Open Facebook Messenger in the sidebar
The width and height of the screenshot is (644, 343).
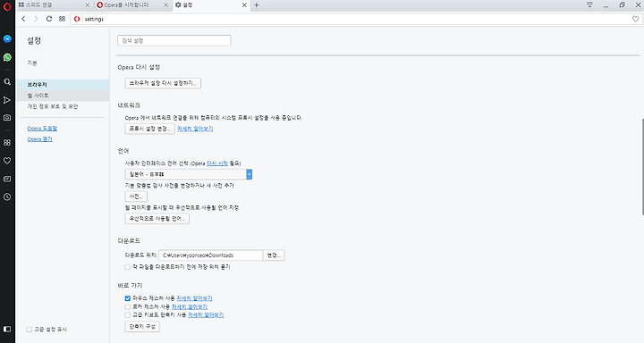[7, 39]
